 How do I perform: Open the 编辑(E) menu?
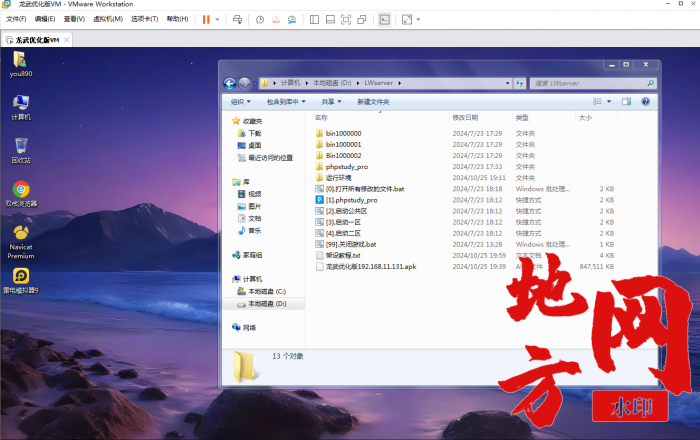pyautogui.click(x=45, y=19)
